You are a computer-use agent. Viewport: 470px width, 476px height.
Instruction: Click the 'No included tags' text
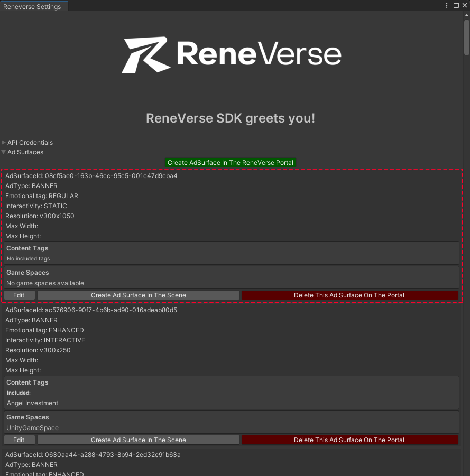pos(28,259)
